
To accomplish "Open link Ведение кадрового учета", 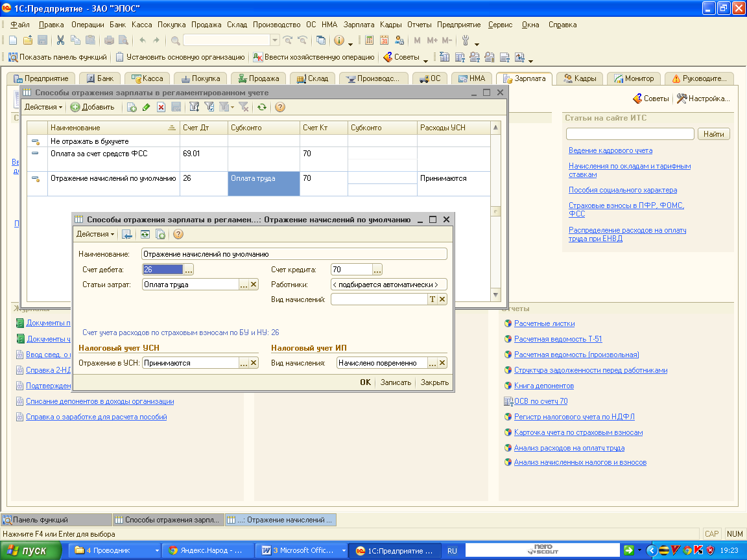I will click(x=610, y=151).
